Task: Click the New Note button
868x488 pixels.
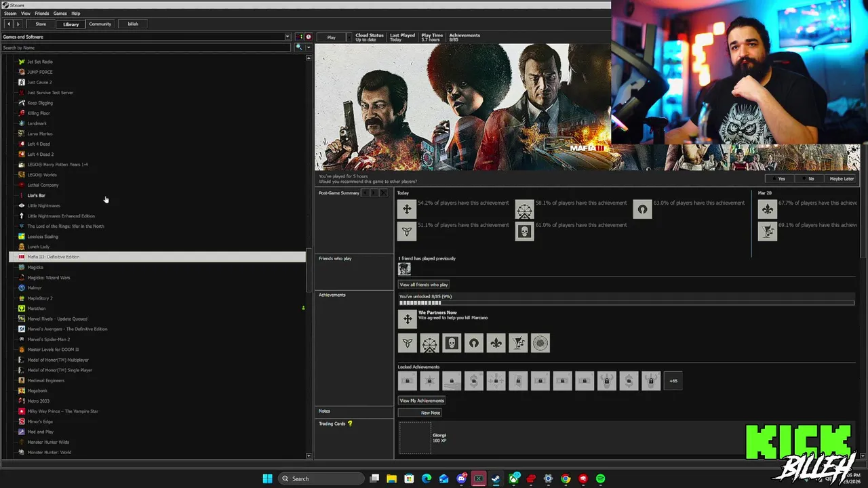Action: (x=420, y=413)
